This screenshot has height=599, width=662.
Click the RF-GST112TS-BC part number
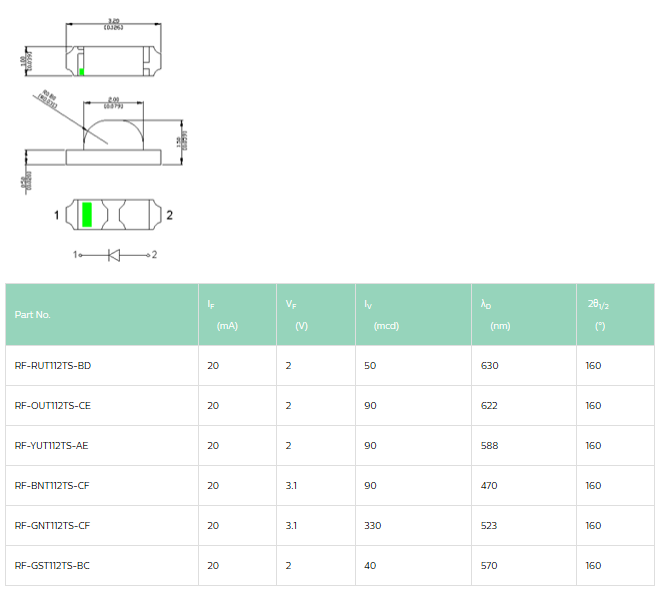tap(53, 566)
